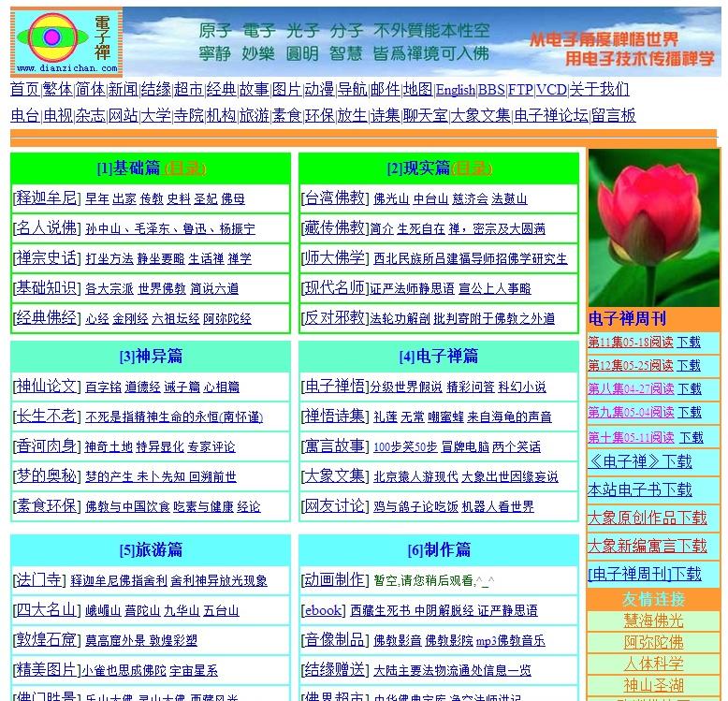Open the 吃素与健康 link
This screenshot has width=728, height=701.
tap(203, 507)
